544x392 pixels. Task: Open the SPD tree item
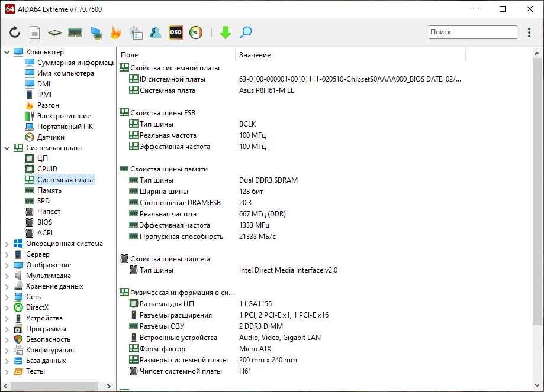(x=37, y=201)
